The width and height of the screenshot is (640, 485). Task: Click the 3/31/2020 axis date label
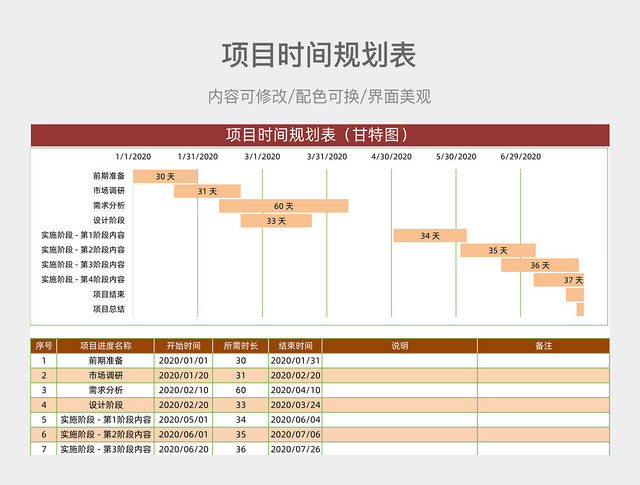327,157
